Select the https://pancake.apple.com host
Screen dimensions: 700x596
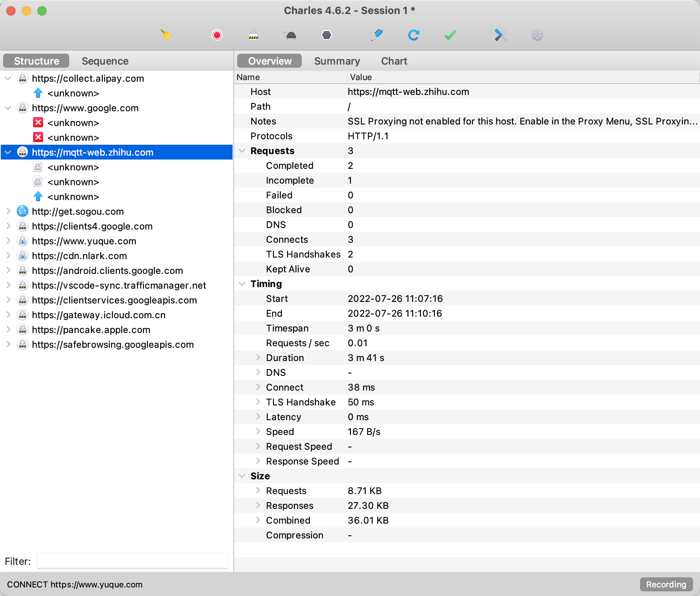pyautogui.click(x=91, y=330)
